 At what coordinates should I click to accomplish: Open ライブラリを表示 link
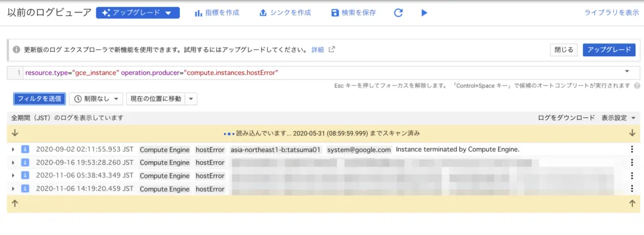(611, 13)
